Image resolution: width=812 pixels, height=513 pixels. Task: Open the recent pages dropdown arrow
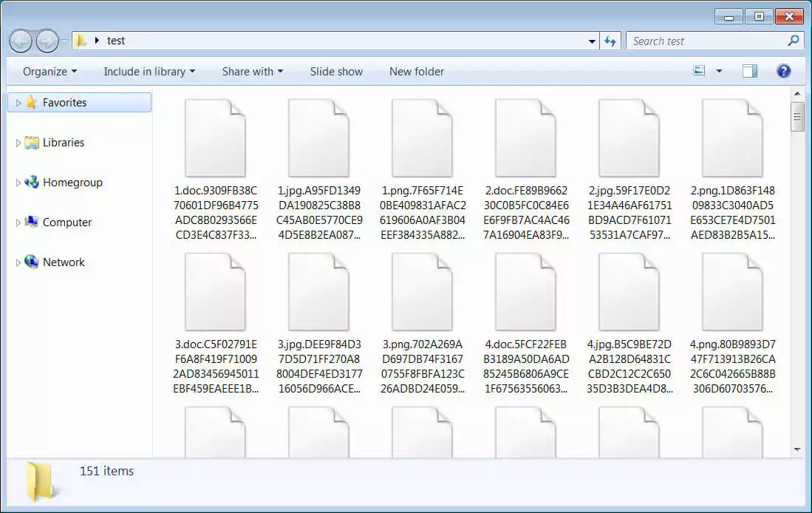click(x=65, y=41)
